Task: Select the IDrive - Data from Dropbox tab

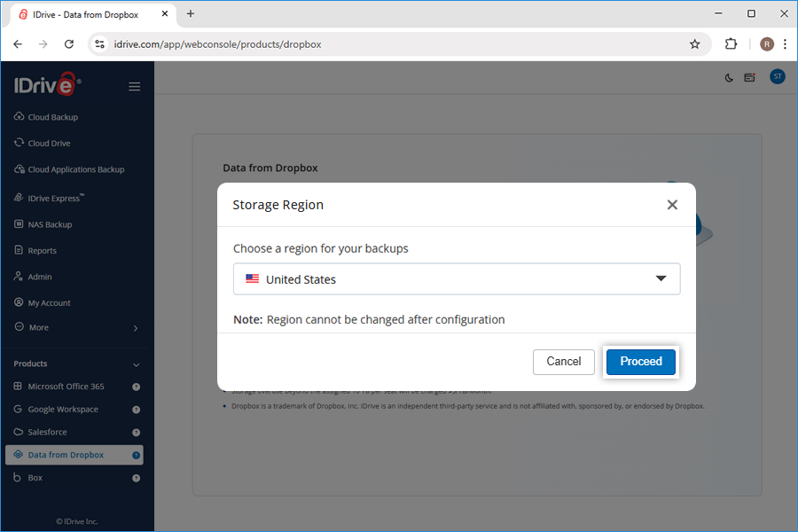Action: tap(93, 15)
